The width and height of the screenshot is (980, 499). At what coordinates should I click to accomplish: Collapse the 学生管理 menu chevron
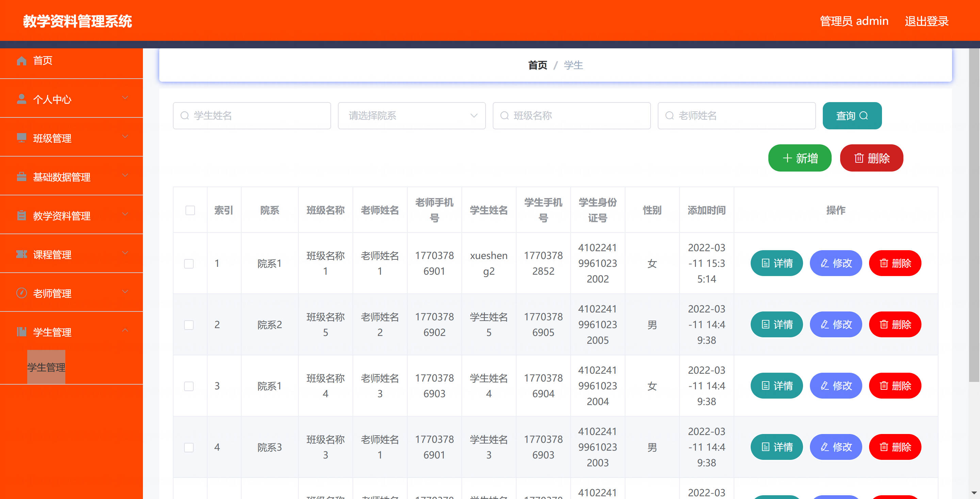(125, 331)
